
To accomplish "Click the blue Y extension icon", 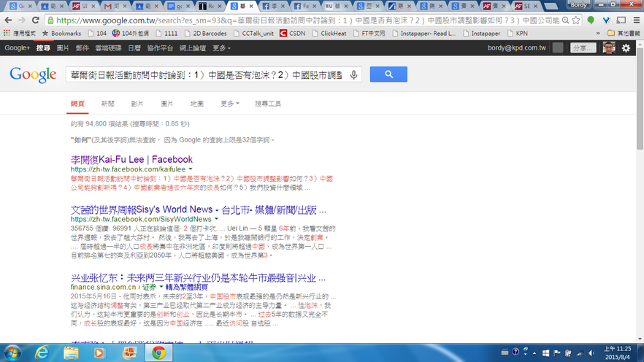I will click(x=606, y=20).
